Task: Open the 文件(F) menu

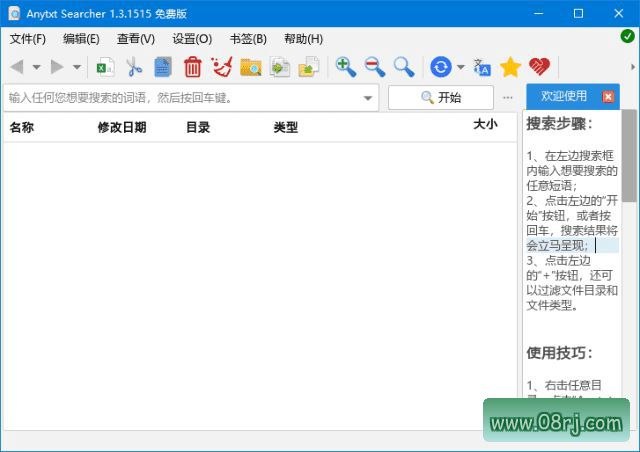Action: tap(28, 39)
